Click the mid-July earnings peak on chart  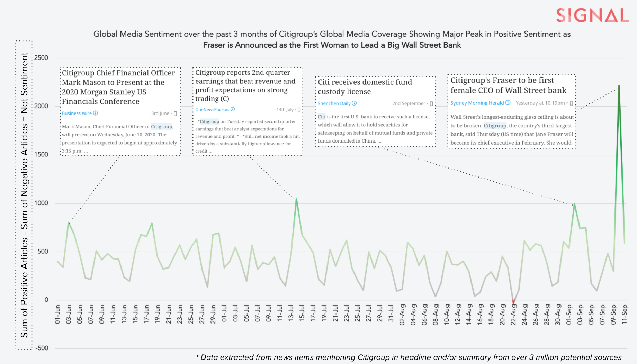coord(296,200)
